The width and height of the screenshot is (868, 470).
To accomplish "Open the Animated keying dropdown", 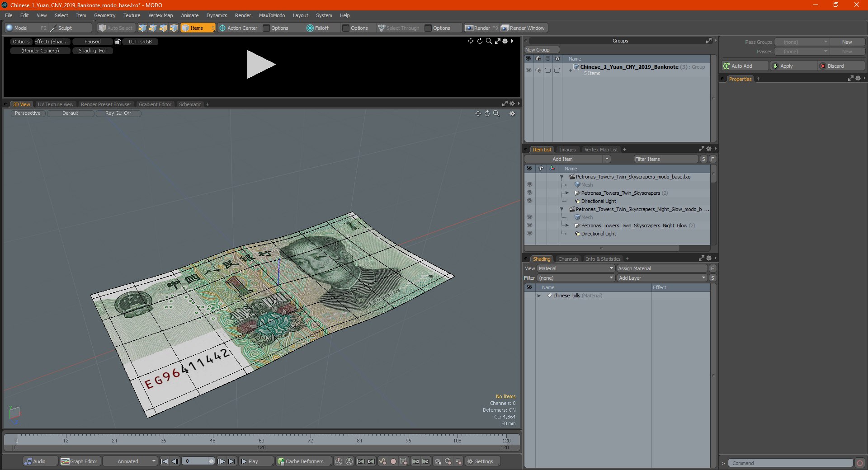I will click(x=130, y=461).
